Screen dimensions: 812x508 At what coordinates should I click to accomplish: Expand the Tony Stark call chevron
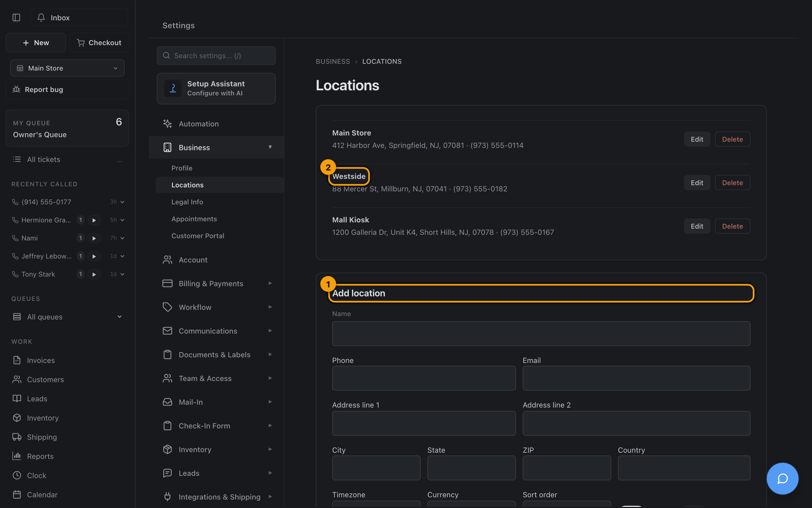122,274
